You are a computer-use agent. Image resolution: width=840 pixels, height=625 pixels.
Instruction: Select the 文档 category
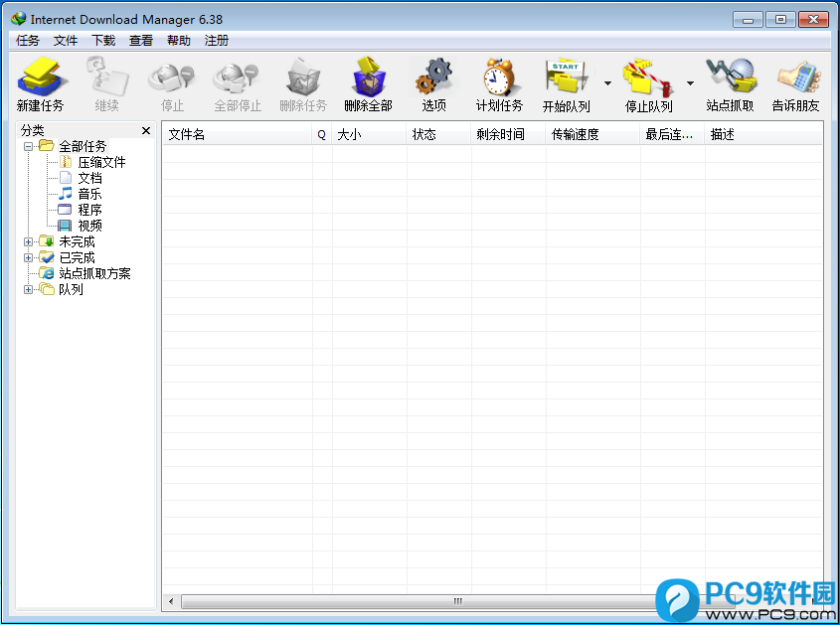pyautogui.click(x=90, y=178)
